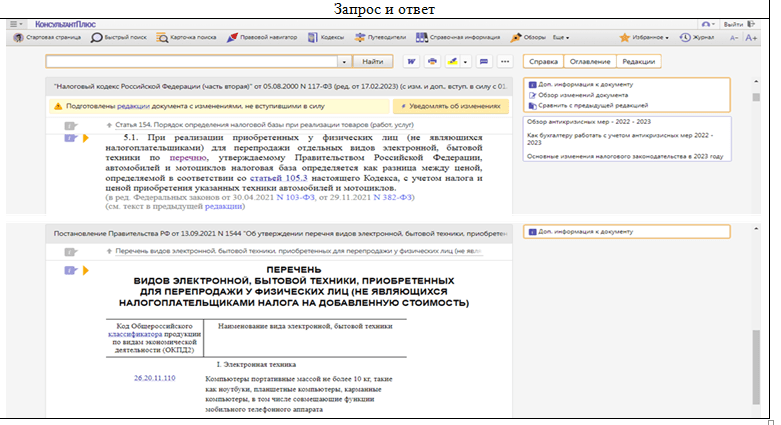The height and width of the screenshot is (425, 781).
Task: Increase font size with A+ button
Action: (x=751, y=38)
